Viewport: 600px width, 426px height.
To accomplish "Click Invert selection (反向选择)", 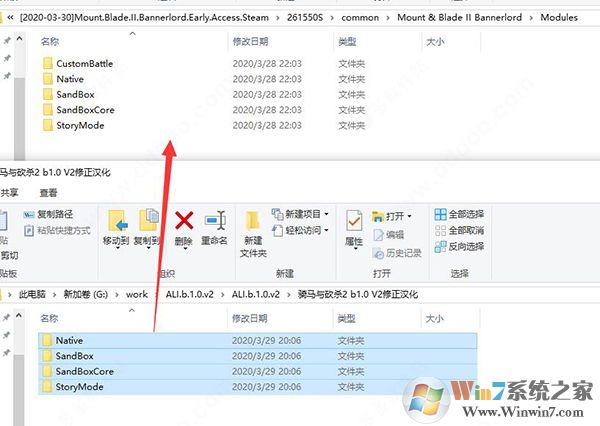I will 459,247.
